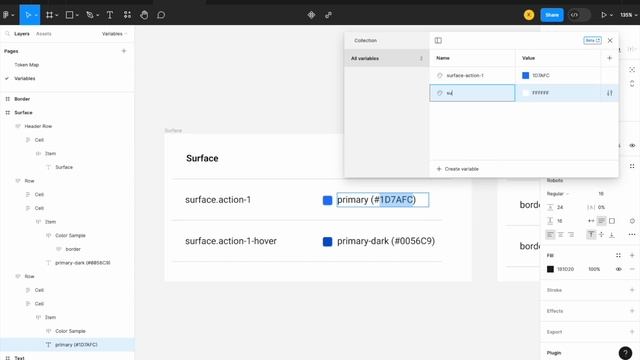The height and width of the screenshot is (360, 640).
Task: Click the Share button
Action: tap(552, 15)
